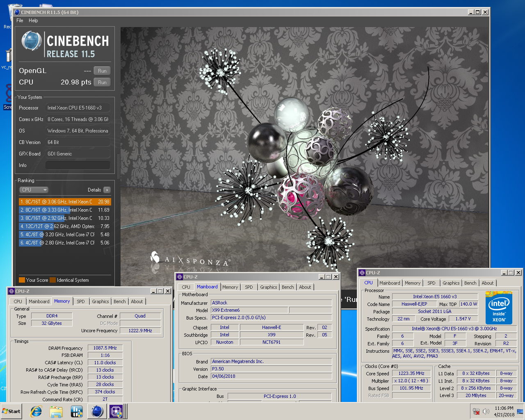Screen dimensions: 525x420
Task: Open CPU tab in CPU-Z Memory window
Action: click(x=18, y=301)
